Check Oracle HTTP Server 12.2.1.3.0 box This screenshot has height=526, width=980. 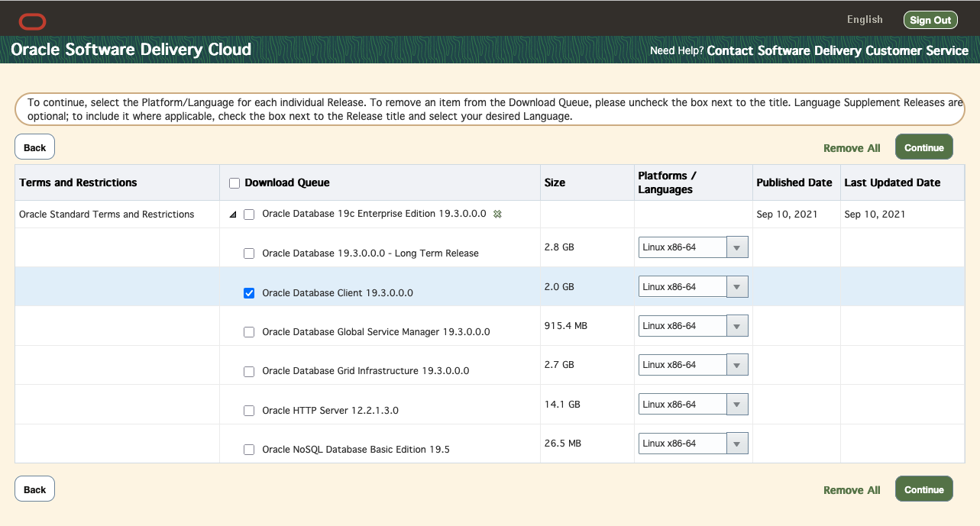(x=249, y=411)
